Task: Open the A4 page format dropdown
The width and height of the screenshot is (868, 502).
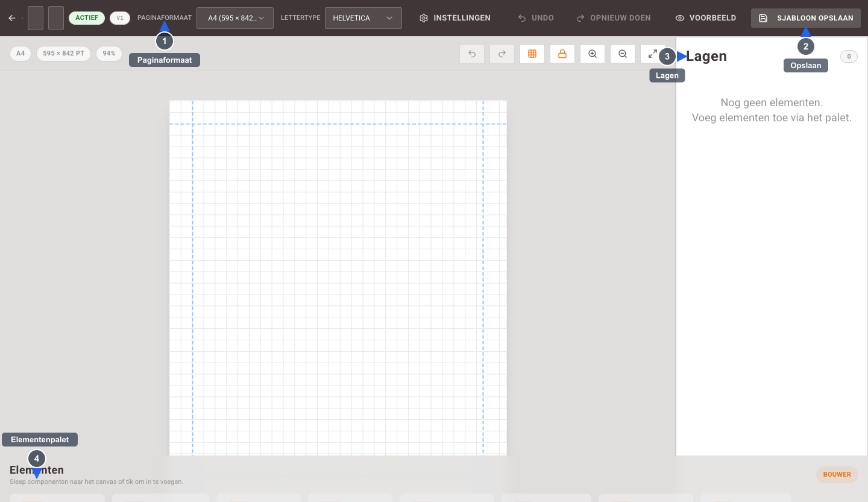Action: [x=235, y=18]
